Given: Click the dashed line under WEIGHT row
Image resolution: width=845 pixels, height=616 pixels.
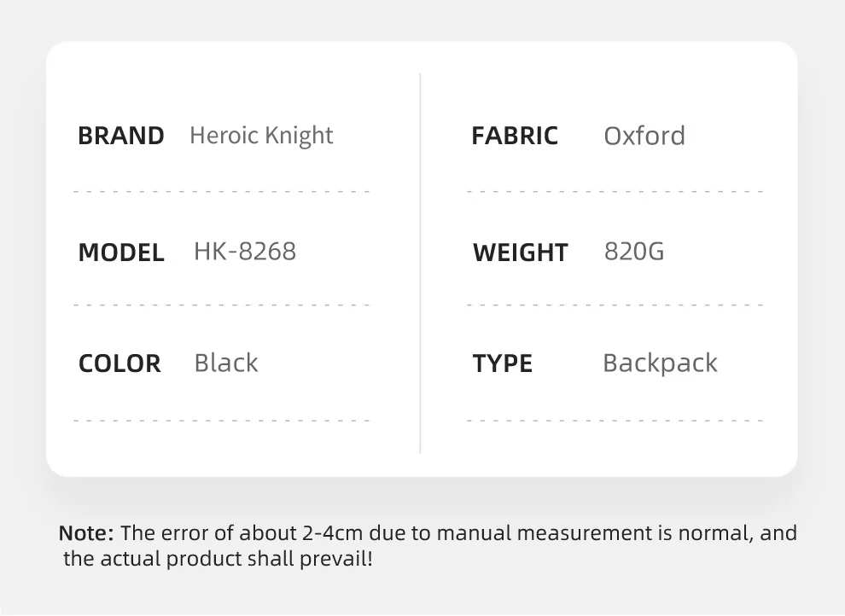Looking at the screenshot, I should (615, 305).
